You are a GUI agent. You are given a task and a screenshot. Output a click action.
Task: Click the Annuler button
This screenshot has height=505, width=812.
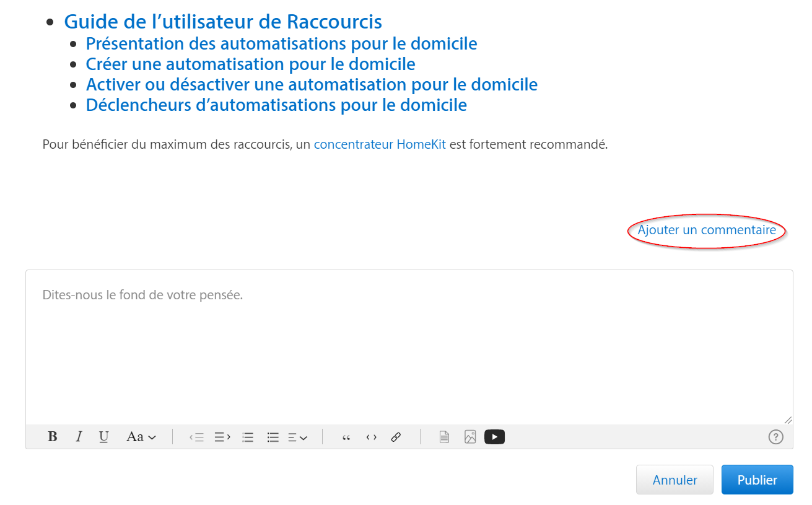tap(674, 480)
